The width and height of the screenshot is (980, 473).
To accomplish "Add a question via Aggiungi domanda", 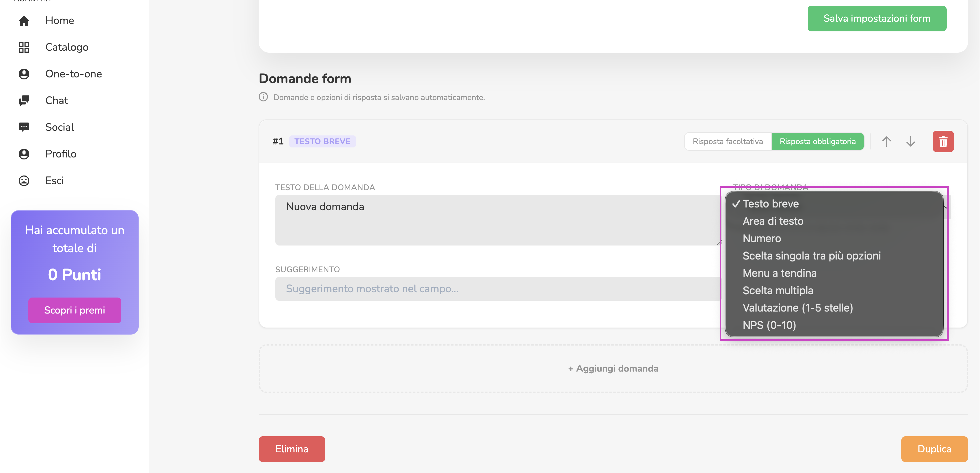I will (x=613, y=369).
